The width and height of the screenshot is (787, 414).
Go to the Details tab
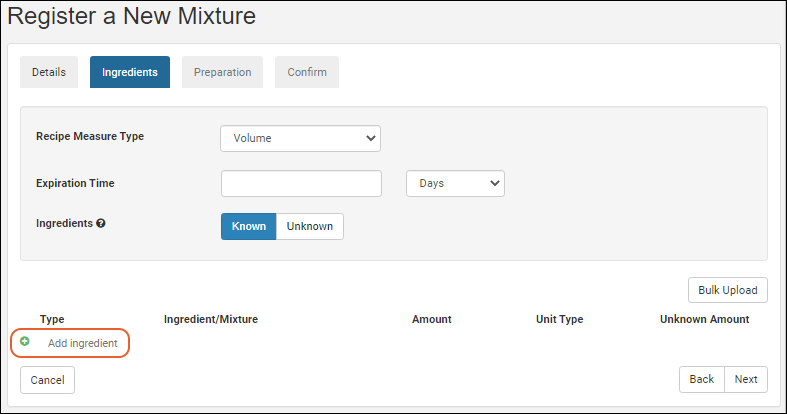49,72
